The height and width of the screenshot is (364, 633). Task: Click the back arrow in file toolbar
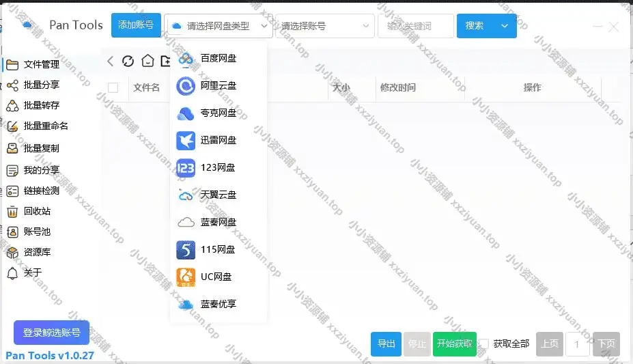point(111,61)
